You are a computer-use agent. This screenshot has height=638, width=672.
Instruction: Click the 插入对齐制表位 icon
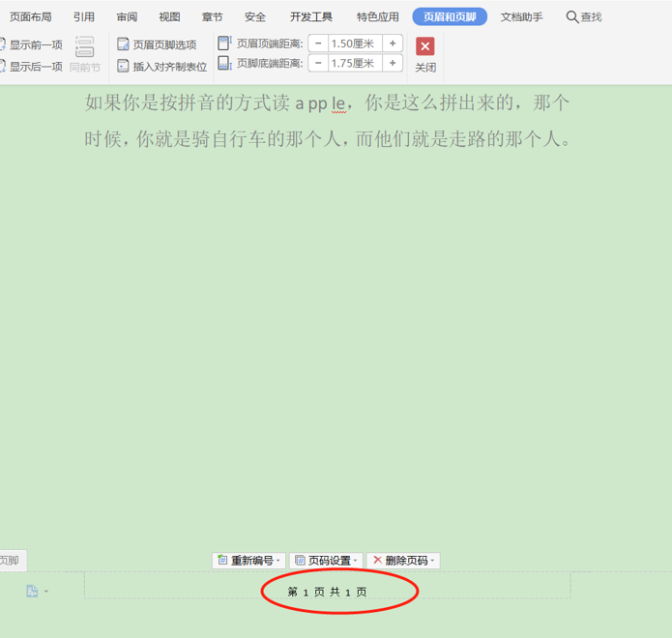click(x=123, y=66)
